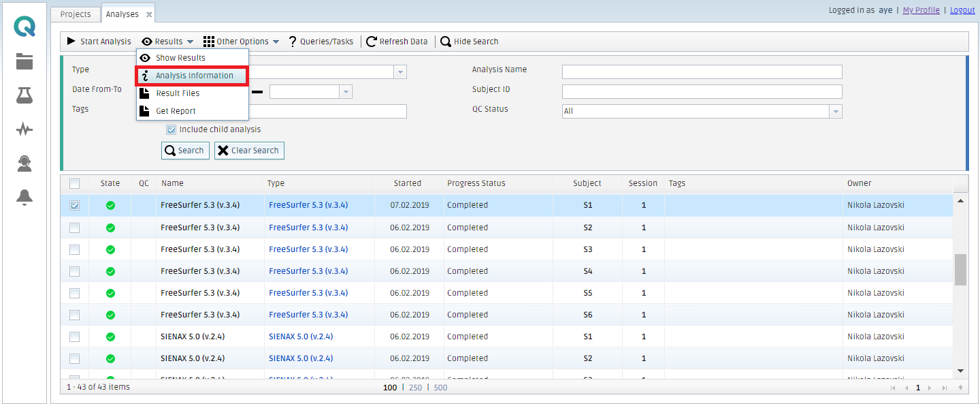Focus the Subject ID input field
This screenshot has height=404, width=980.
[702, 92]
